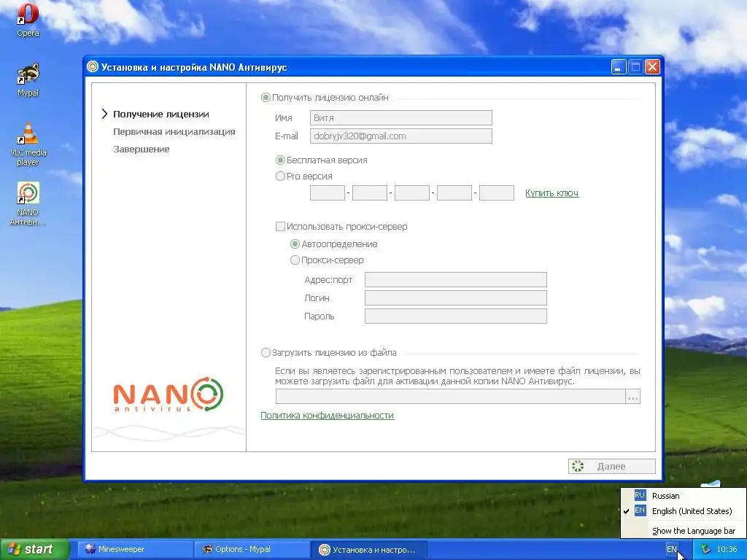Click the EN language indicator in the taskbar
The height and width of the screenshot is (560, 747).
[x=671, y=549]
